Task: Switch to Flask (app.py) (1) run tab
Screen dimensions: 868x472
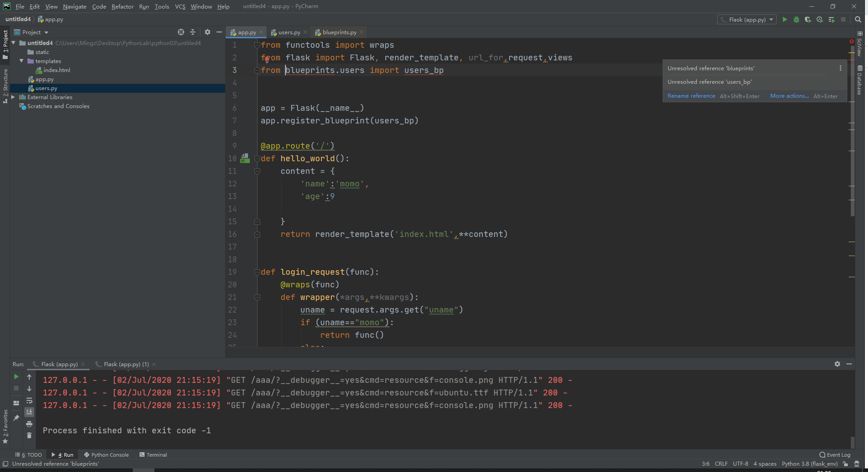Action: (x=126, y=364)
